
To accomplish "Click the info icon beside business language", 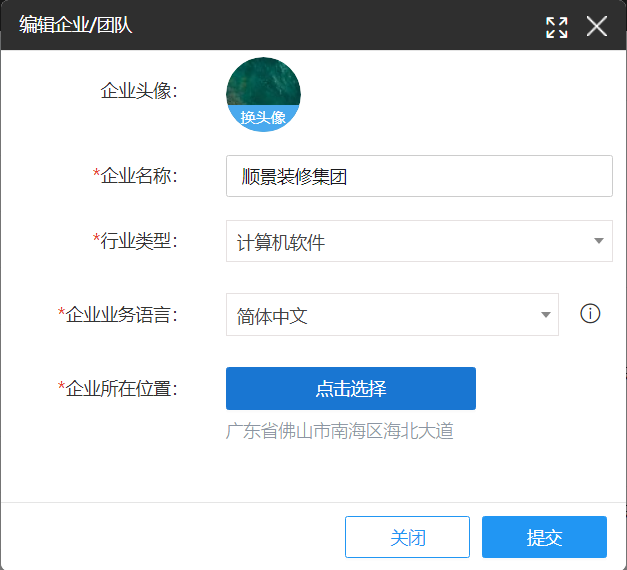I will pyautogui.click(x=590, y=314).
